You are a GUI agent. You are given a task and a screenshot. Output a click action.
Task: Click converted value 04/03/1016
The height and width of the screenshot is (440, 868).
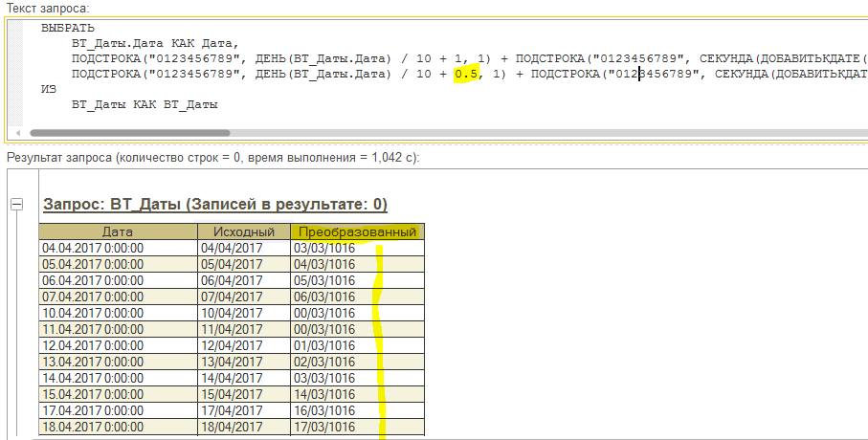358,264
